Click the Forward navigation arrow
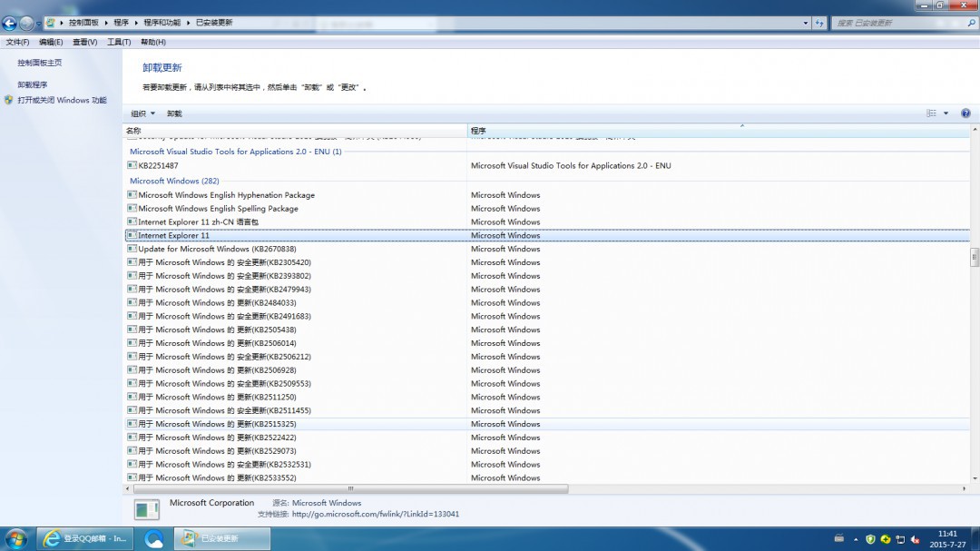The image size is (980, 551). [x=26, y=23]
